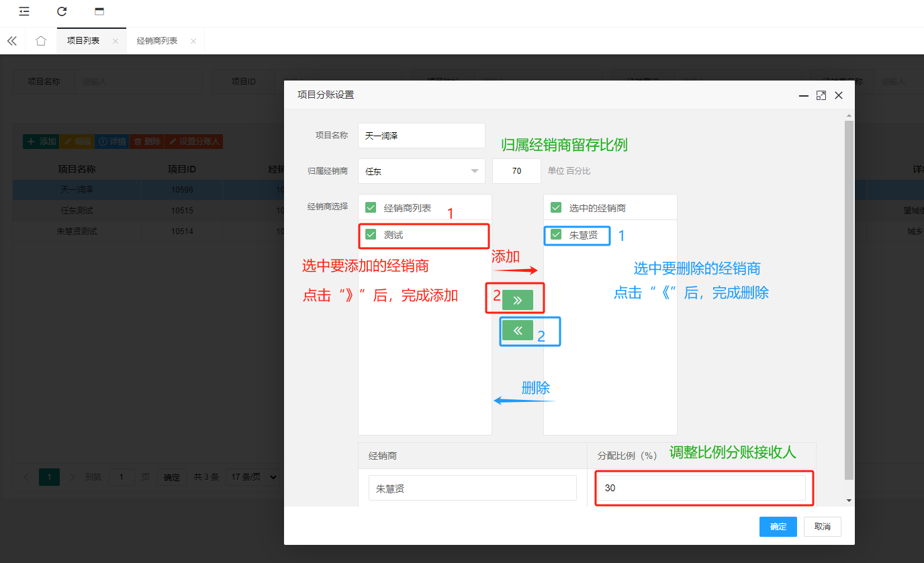Click the 10514 project ID cell
924x563 pixels.
(182, 232)
